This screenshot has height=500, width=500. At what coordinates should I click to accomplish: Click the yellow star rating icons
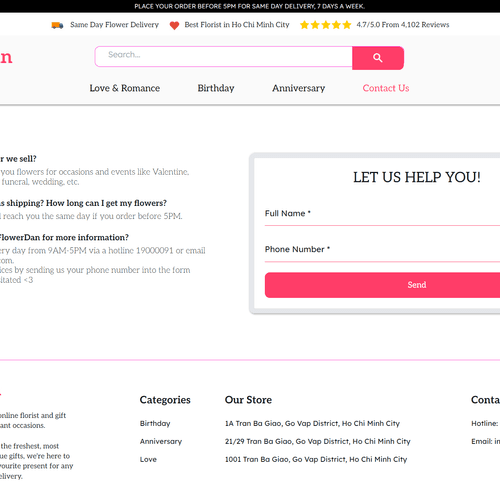(x=326, y=25)
